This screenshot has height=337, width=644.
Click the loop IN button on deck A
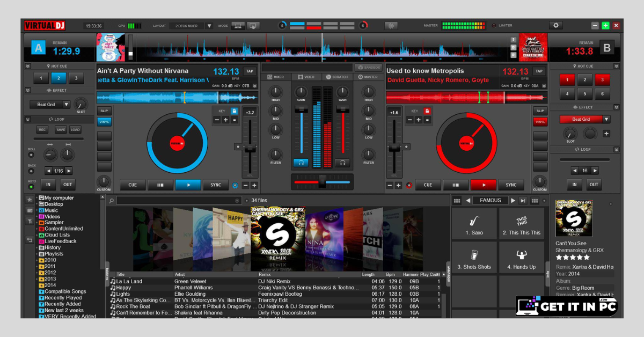48,185
